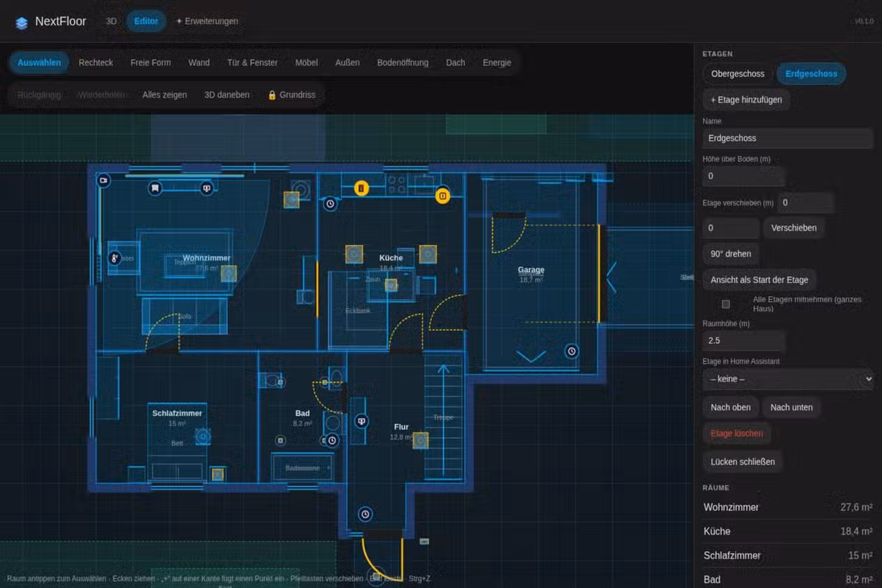Click the yellow light marker in the Flur
Screen dimensions: 882x588
pyautogui.click(x=420, y=440)
